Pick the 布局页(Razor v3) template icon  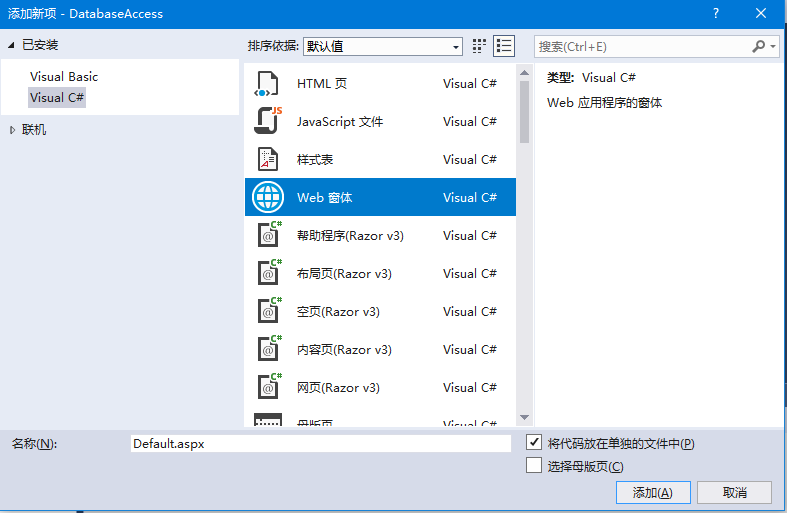click(x=267, y=274)
